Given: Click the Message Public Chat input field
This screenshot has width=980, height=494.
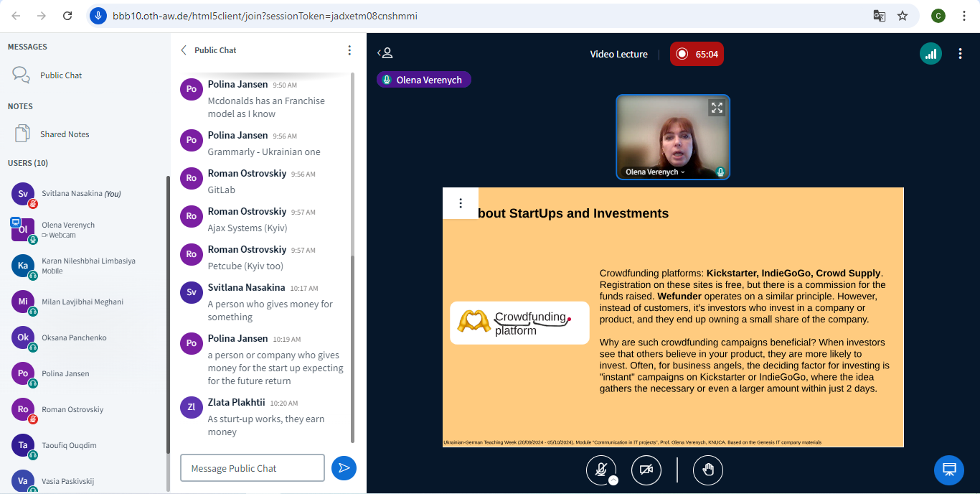Looking at the screenshot, I should point(252,468).
